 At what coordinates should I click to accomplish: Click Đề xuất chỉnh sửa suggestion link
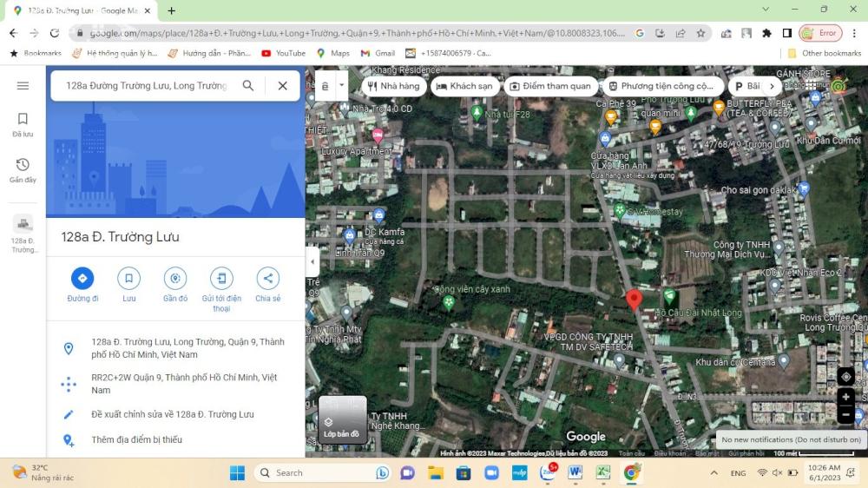(x=172, y=414)
